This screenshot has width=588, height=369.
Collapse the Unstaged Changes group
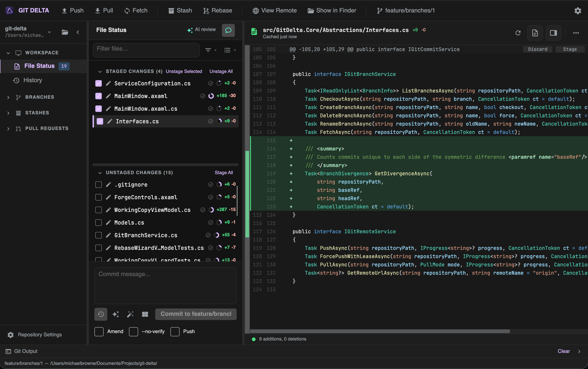[100, 173]
